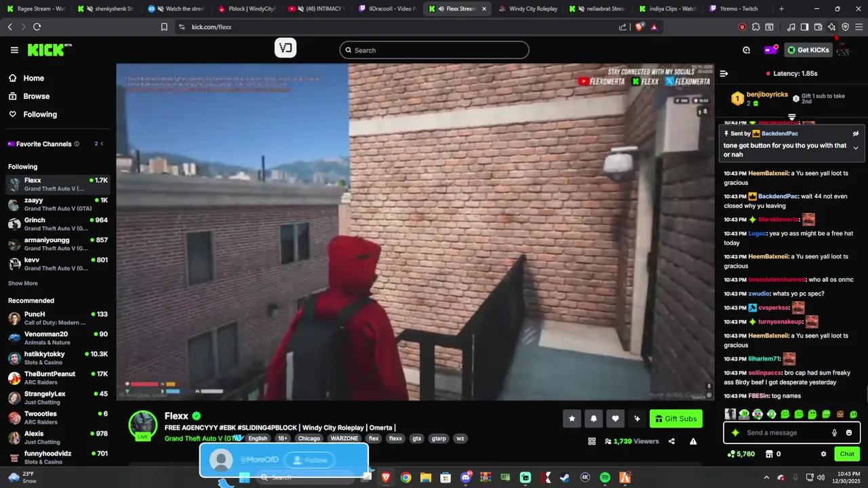Toggle notifications bell for Flexx

pos(593,419)
